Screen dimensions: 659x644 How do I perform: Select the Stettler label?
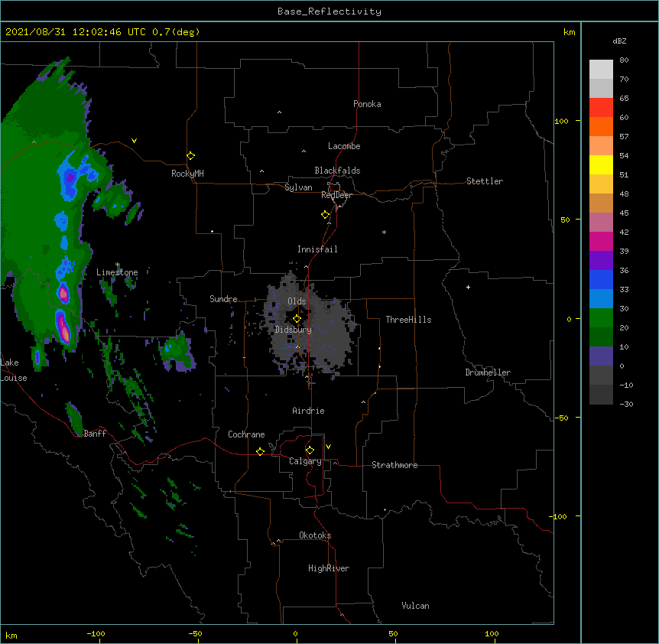[x=485, y=181]
